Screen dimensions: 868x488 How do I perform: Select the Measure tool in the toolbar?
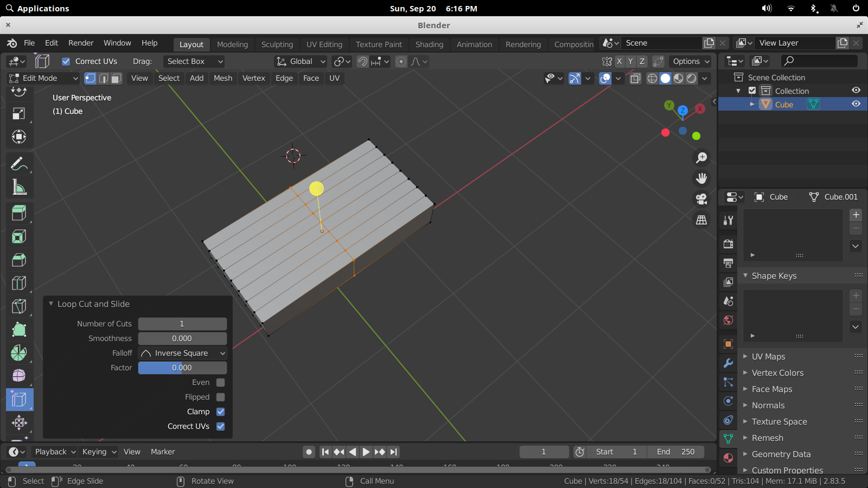pyautogui.click(x=19, y=187)
